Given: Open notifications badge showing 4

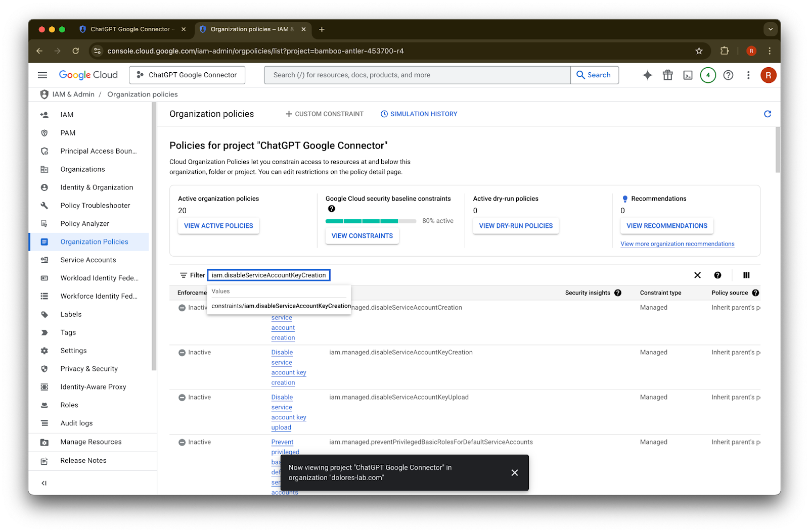Looking at the screenshot, I should [708, 75].
